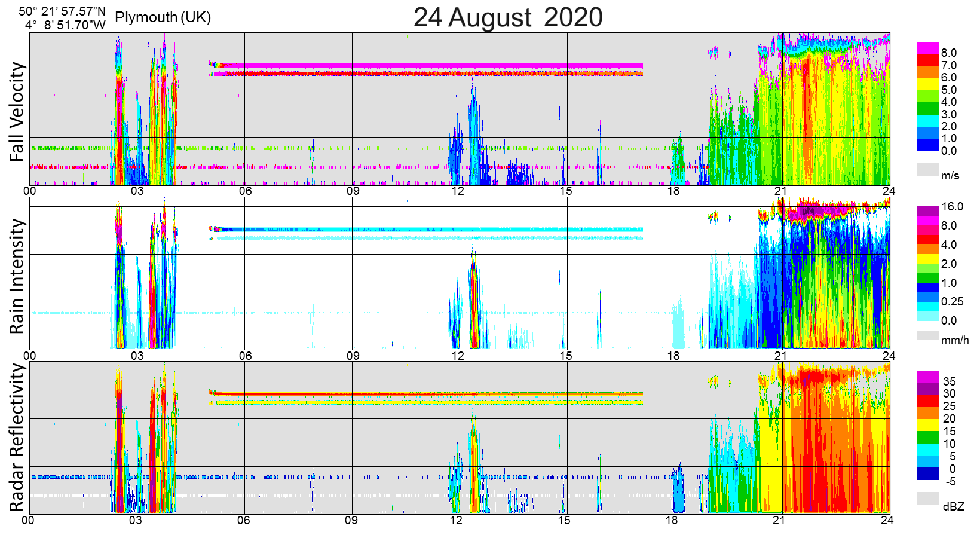Select the 7.0 value in Fall Velocity legend
Image resolution: width=980 pixels, height=538 pixels.
click(x=949, y=66)
